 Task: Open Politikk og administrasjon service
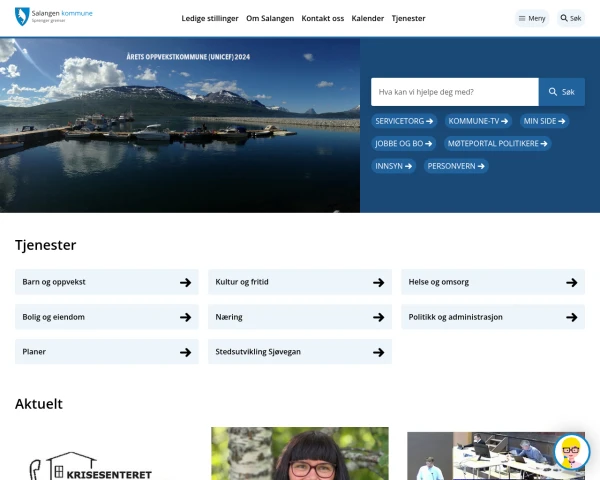coord(493,317)
